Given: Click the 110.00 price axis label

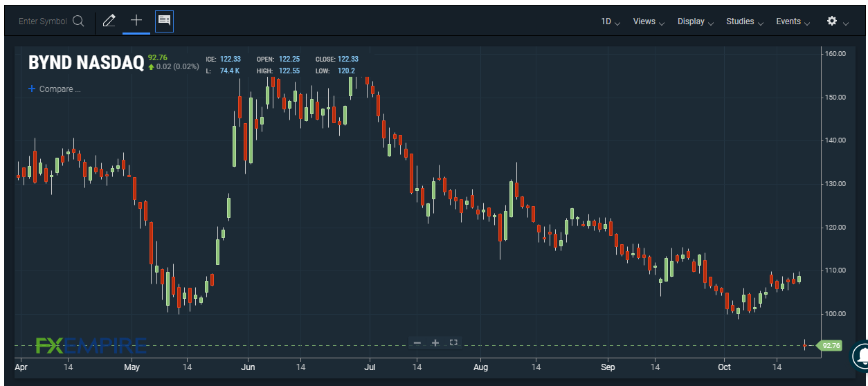Looking at the screenshot, I should pos(836,270).
